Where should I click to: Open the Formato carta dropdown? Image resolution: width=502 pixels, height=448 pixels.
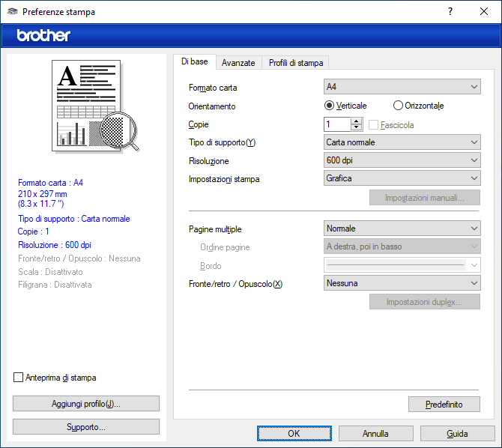pyautogui.click(x=402, y=87)
